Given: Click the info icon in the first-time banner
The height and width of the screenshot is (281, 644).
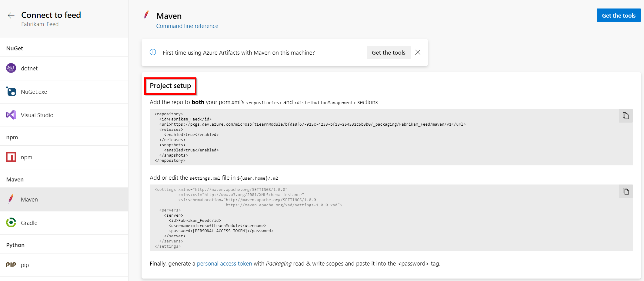Looking at the screenshot, I should pyautogui.click(x=153, y=52).
